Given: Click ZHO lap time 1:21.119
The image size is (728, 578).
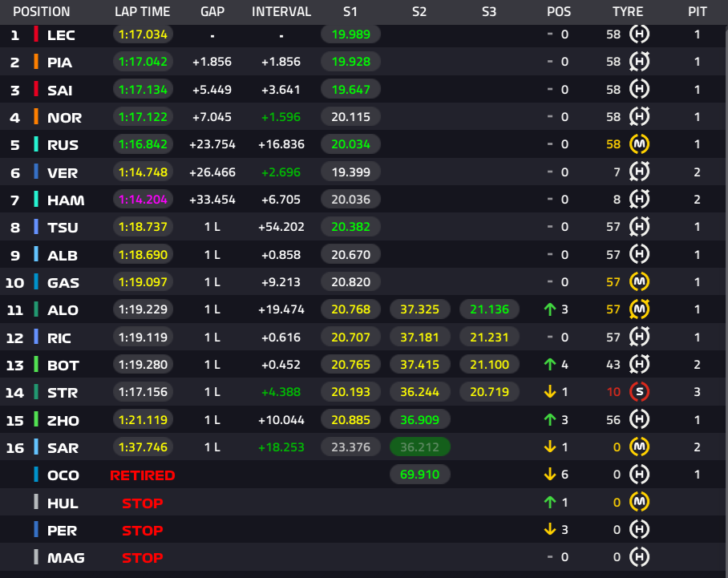Looking at the screenshot, I should 143,420.
